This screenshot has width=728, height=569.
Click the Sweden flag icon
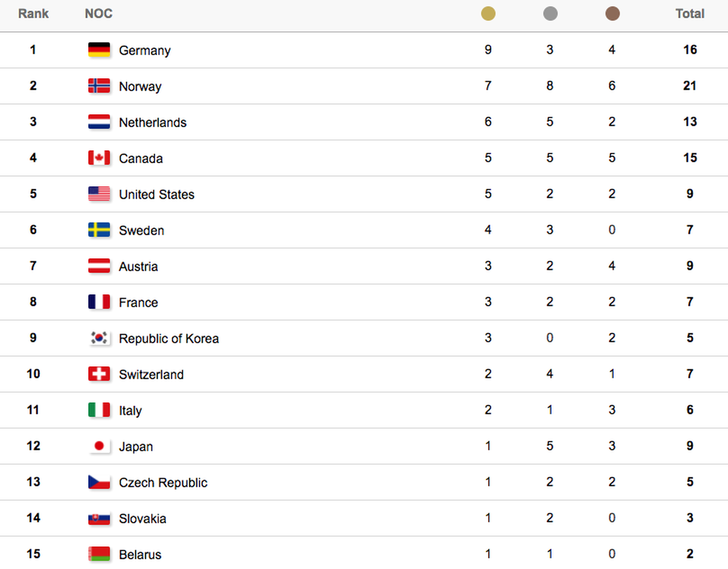[x=99, y=230]
